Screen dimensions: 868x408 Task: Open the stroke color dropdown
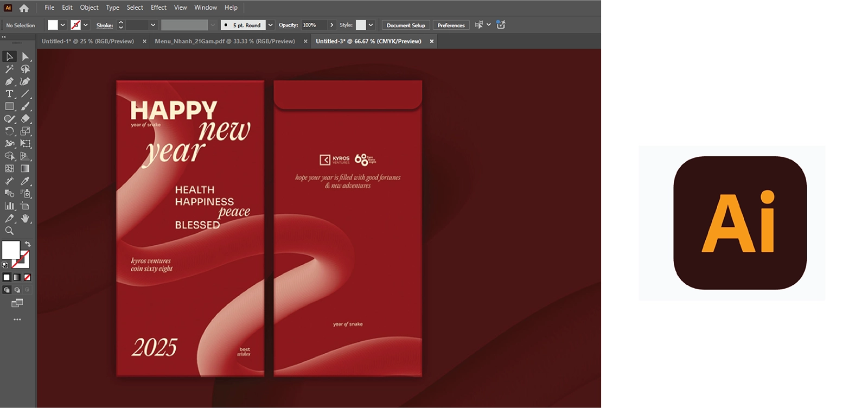86,25
